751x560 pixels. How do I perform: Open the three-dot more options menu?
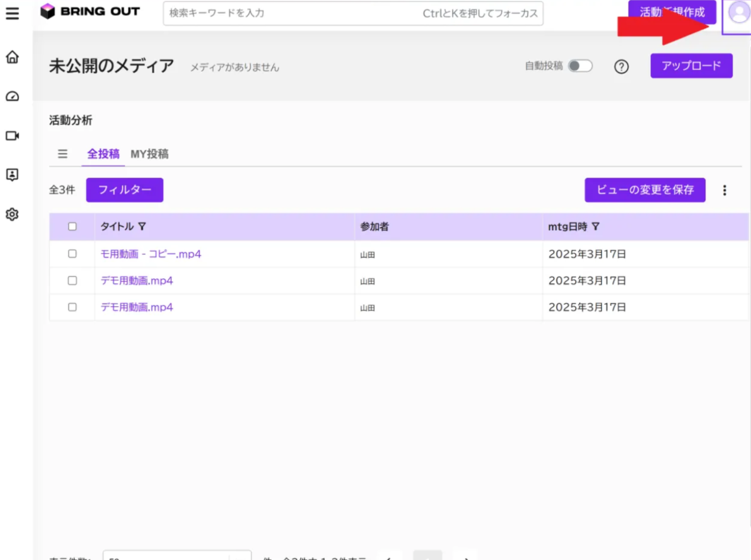click(724, 190)
